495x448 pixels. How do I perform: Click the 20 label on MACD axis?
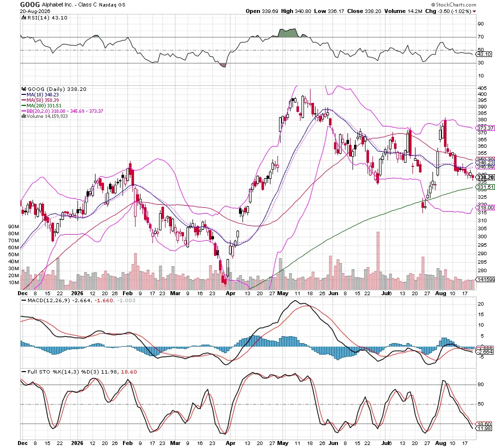[x=481, y=304]
